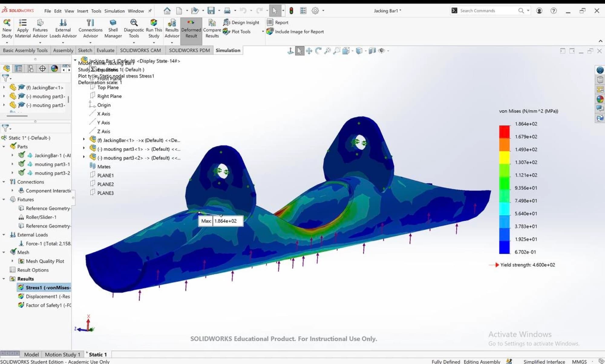Collapse the Fixtures folder
Viewport: 605px width, 364px height.
(x=4, y=199)
